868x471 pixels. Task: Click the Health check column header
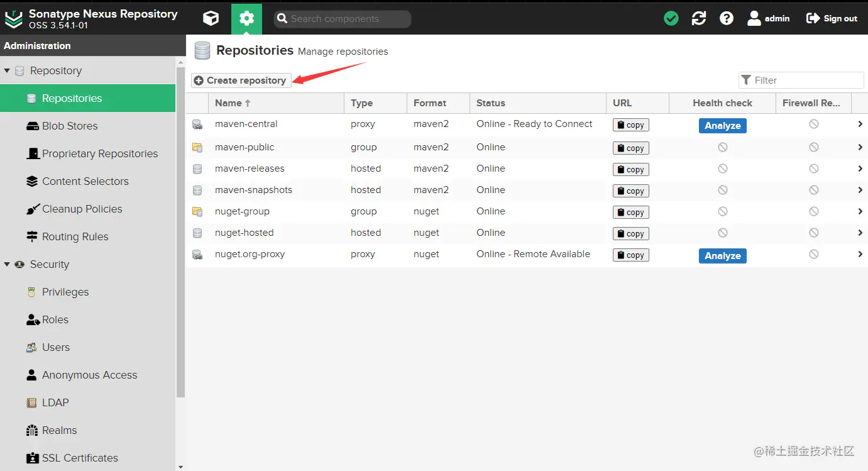pos(722,103)
